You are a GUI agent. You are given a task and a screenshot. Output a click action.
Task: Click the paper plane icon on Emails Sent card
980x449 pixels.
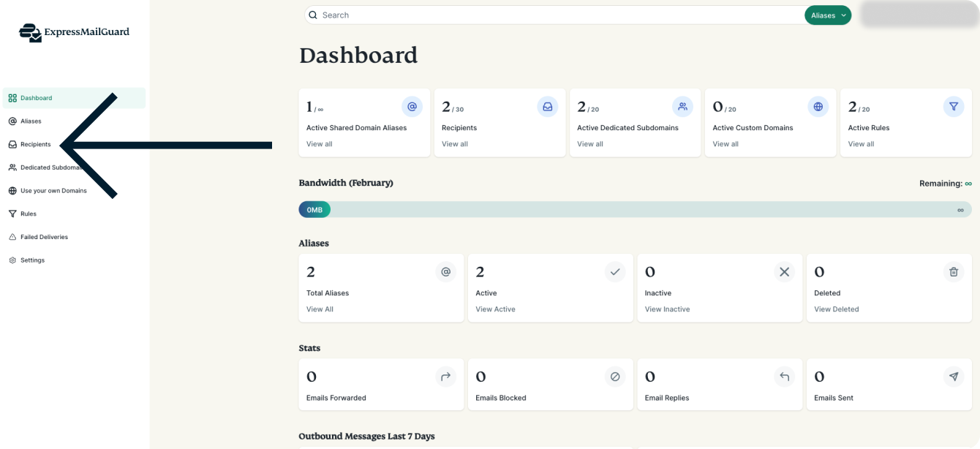tap(954, 377)
